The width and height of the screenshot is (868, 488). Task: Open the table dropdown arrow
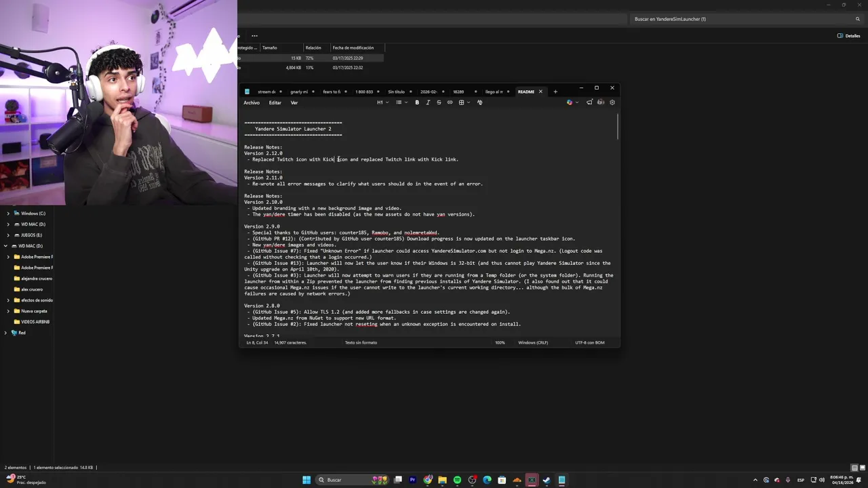coord(469,102)
